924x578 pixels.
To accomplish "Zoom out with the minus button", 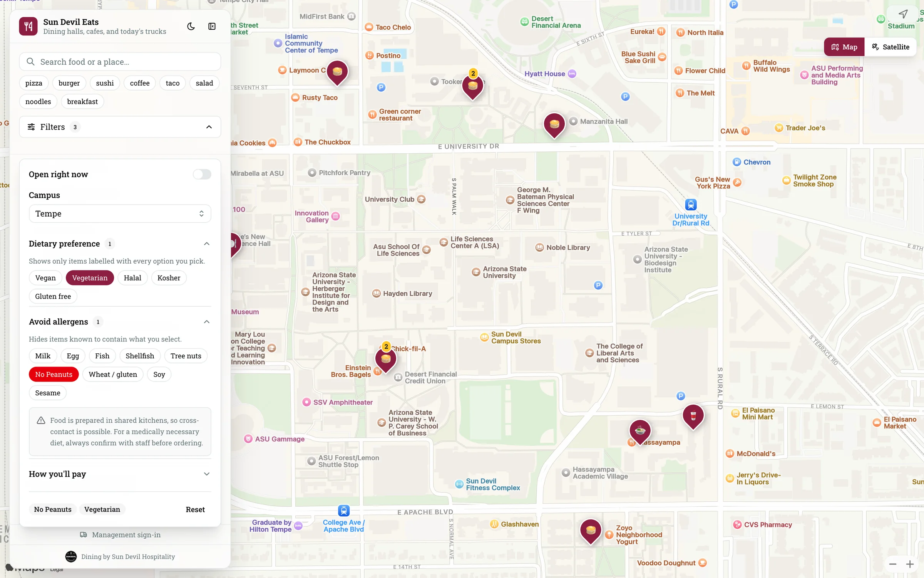I will pyautogui.click(x=893, y=564).
